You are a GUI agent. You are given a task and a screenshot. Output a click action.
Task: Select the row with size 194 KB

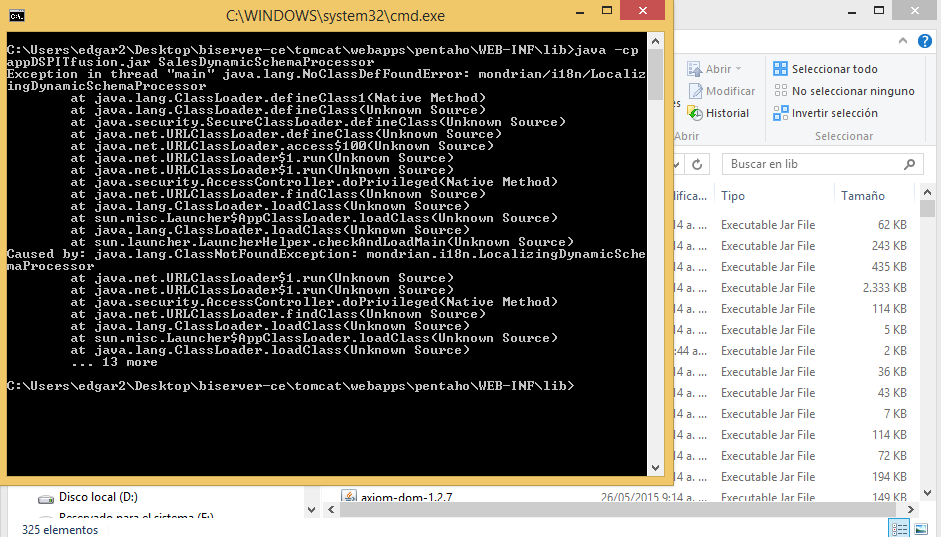(x=796, y=477)
